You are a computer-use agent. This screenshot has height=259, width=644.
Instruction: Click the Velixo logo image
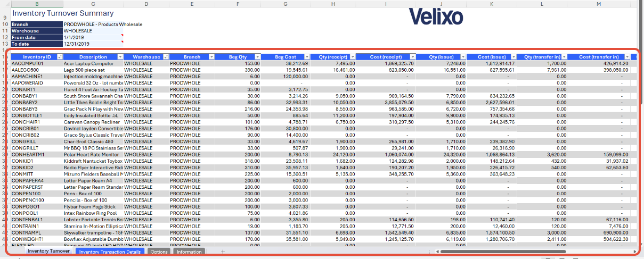tap(436, 16)
